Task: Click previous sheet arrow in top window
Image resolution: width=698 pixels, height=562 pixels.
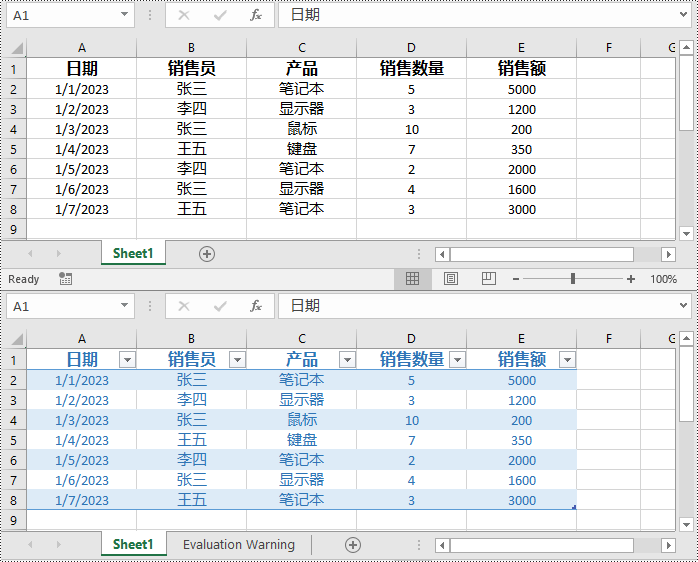Action: [30, 253]
